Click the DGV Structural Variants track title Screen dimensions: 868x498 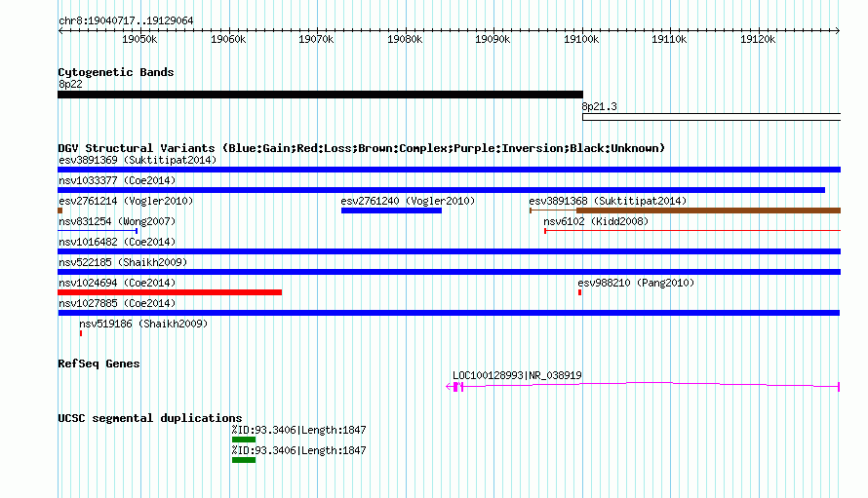[362, 148]
